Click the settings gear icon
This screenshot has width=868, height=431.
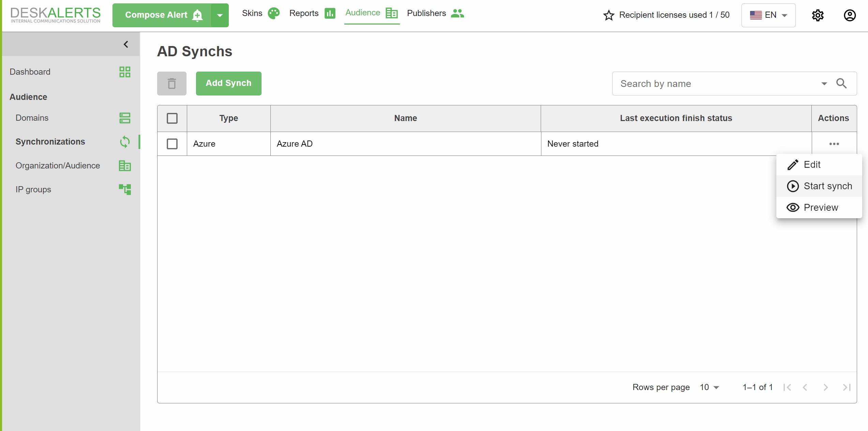(818, 15)
